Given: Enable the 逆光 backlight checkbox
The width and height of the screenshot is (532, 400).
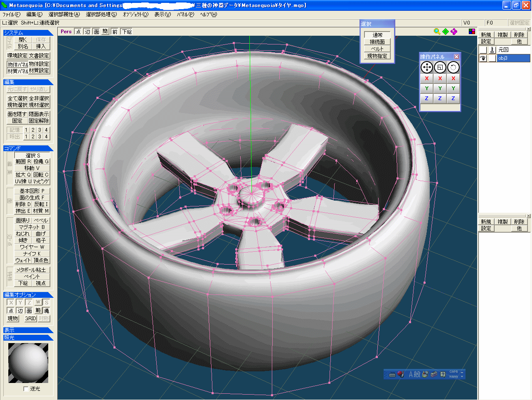Looking at the screenshot, I should pyautogui.click(x=26, y=389).
